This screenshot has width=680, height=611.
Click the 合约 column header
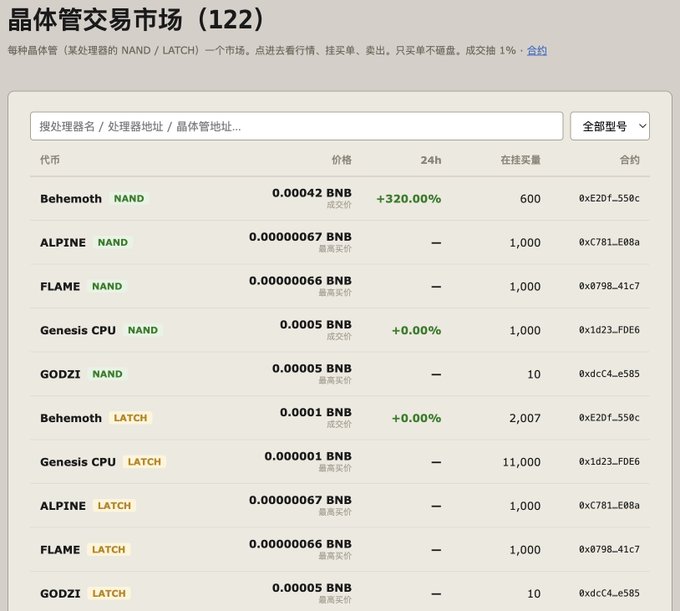point(629,160)
